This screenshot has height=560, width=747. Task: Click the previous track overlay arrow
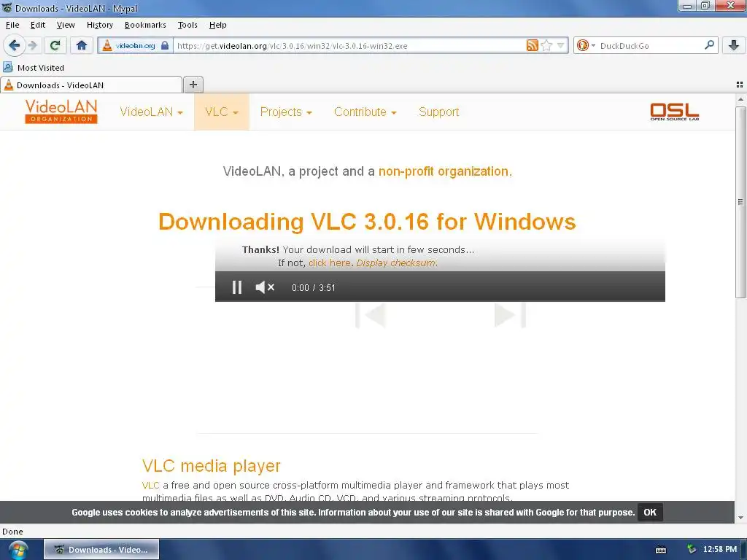pyautogui.click(x=371, y=315)
